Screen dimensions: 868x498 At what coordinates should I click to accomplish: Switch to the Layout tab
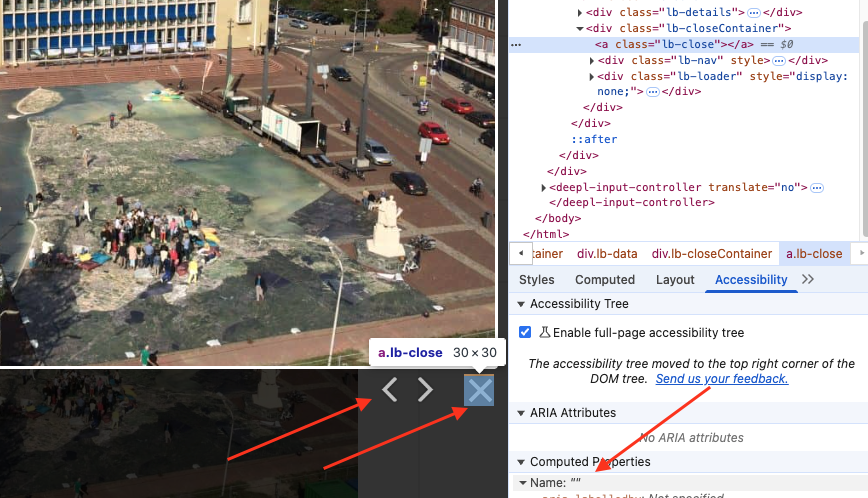tap(675, 280)
